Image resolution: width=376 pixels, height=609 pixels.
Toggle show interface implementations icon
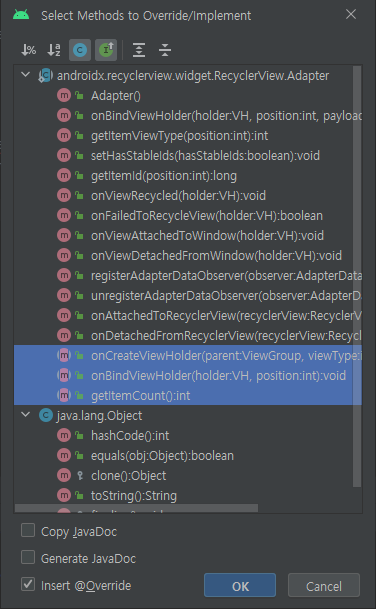(106, 50)
